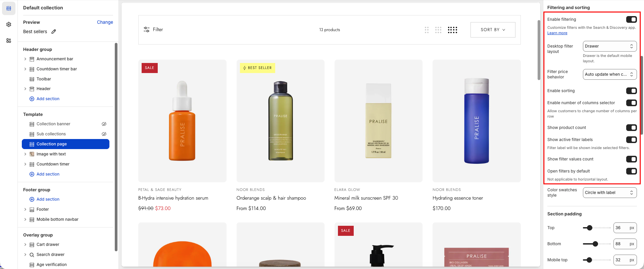644x269 pixels.
Task: Click the pencil icon beside Best sellers
Action: [x=54, y=31]
